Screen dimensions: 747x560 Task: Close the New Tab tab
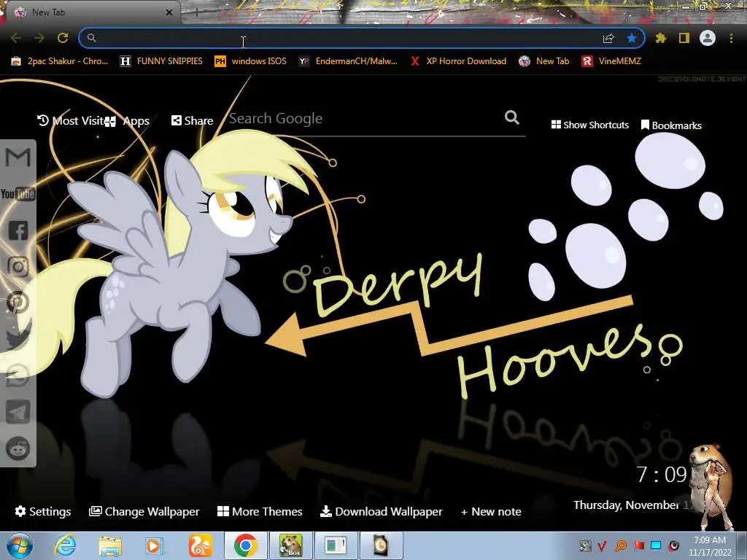pos(169,12)
